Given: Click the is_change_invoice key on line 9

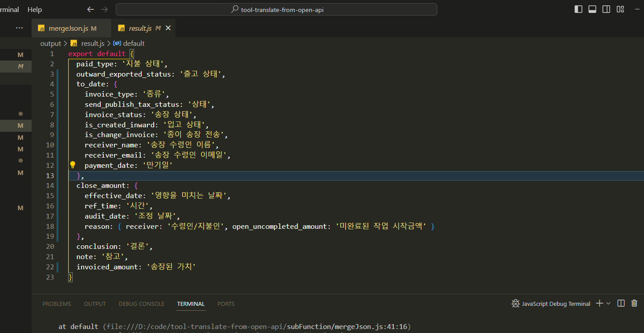Looking at the screenshot, I should coord(120,134).
